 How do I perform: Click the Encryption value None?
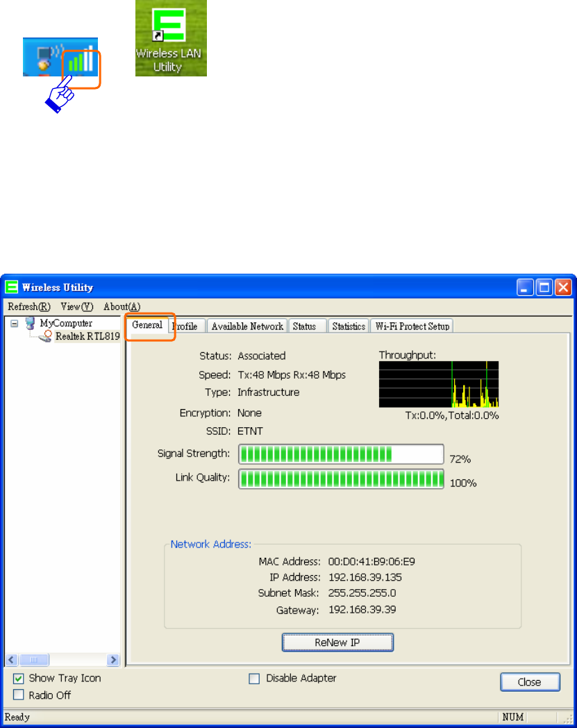pyautogui.click(x=250, y=413)
